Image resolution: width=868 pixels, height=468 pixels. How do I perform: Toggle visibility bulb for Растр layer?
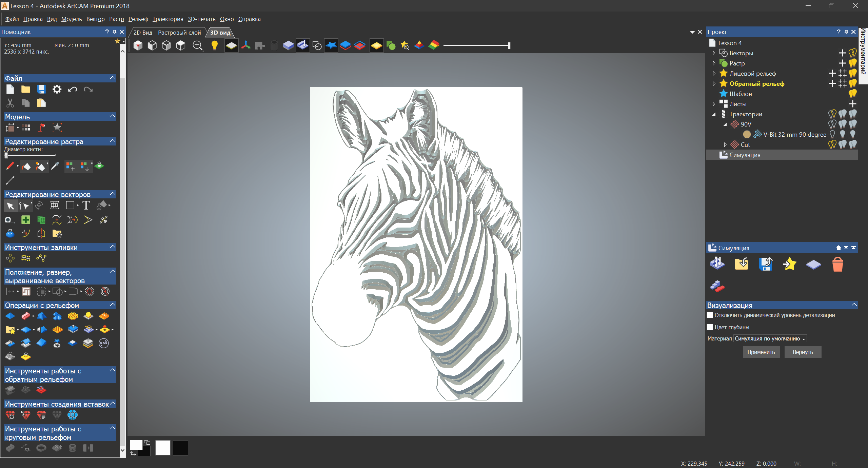pos(853,63)
